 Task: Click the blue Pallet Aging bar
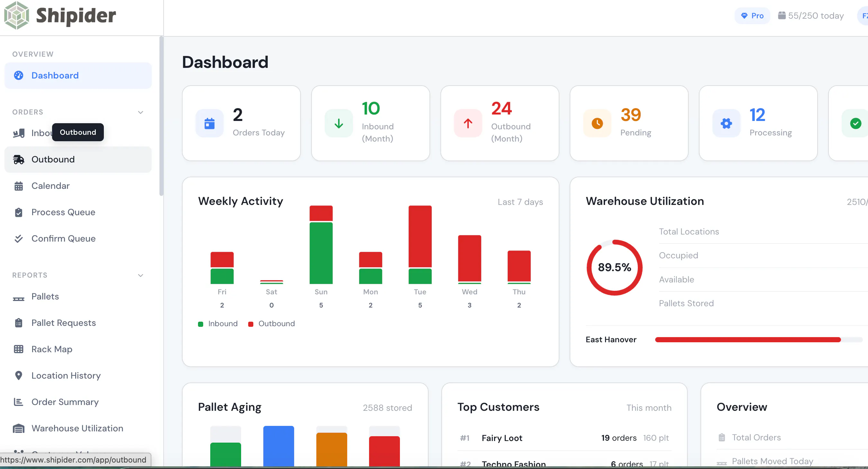coord(278,446)
